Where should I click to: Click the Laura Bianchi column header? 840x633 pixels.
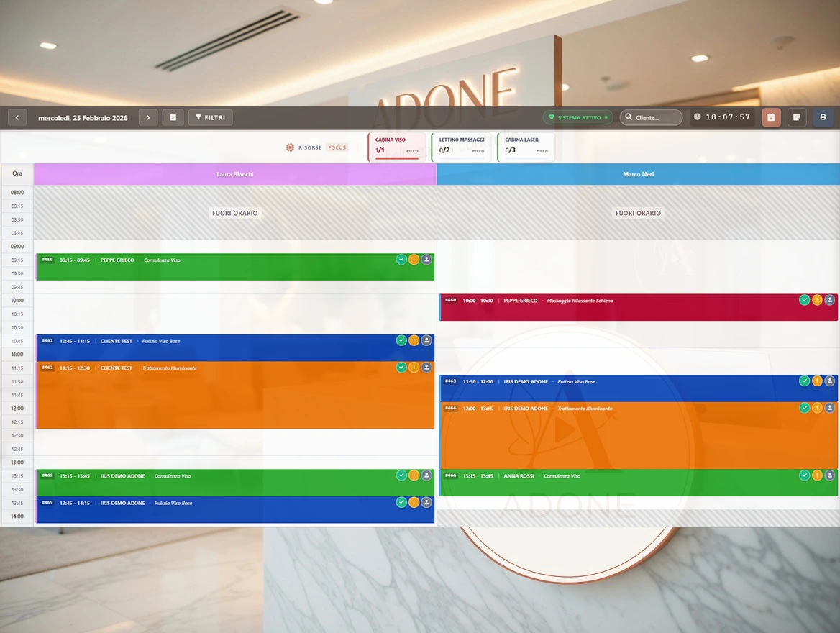click(235, 174)
